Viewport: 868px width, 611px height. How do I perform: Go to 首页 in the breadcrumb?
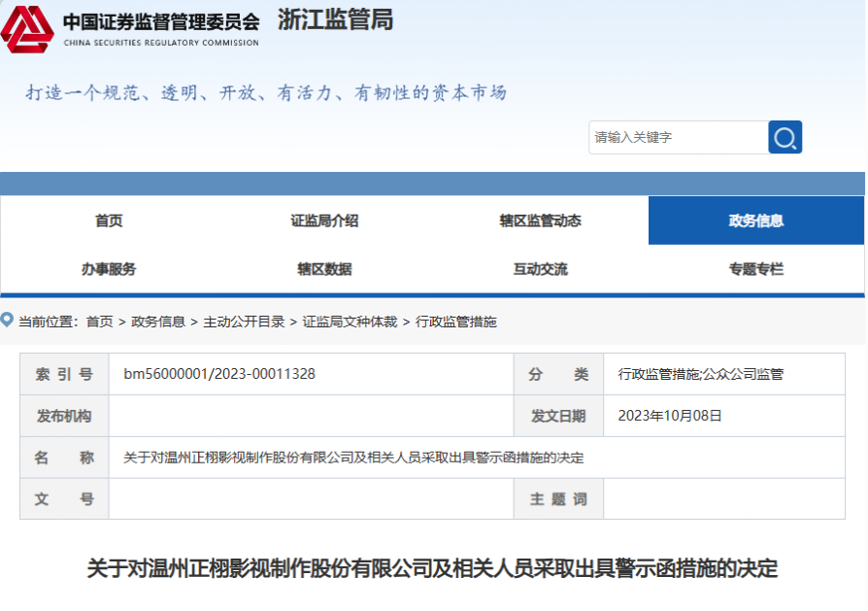coord(100,322)
